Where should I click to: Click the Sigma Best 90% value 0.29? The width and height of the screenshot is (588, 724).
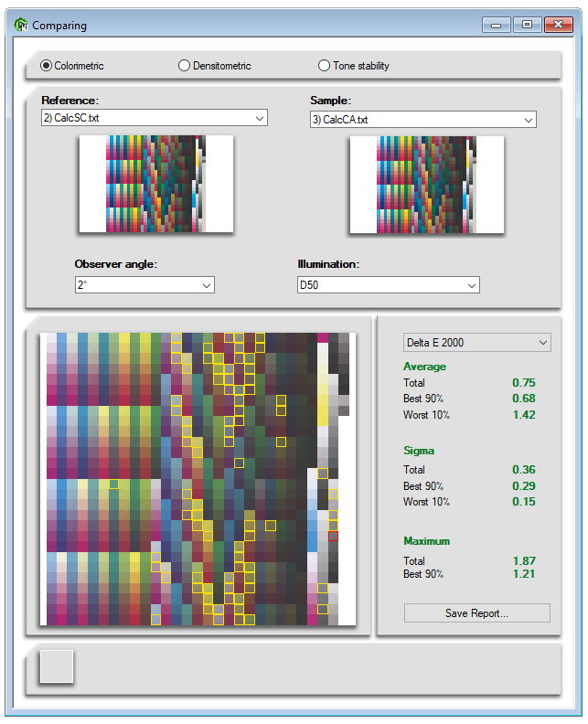coord(524,485)
